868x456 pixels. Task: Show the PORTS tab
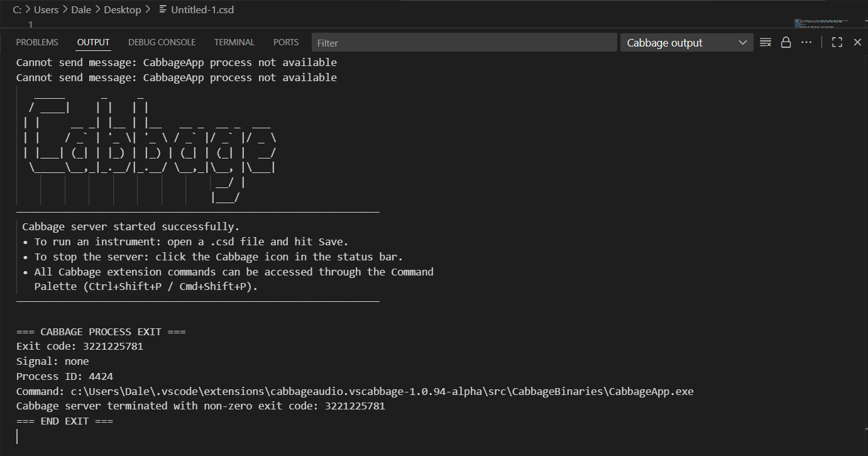point(286,42)
